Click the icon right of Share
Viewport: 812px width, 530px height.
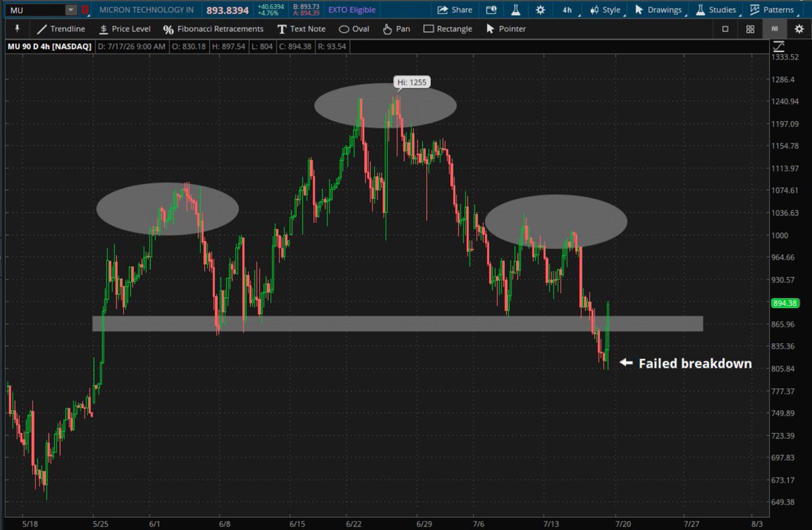pos(491,10)
